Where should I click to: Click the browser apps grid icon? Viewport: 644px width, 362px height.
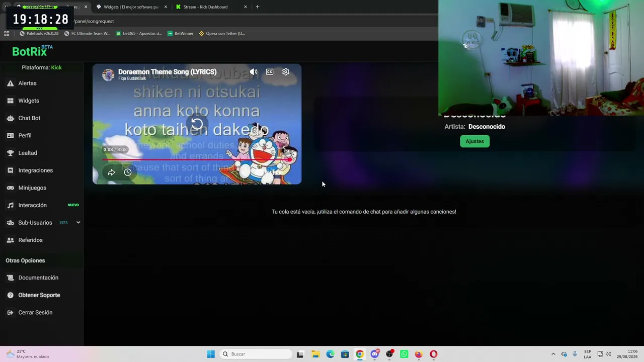pyautogui.click(x=7, y=34)
